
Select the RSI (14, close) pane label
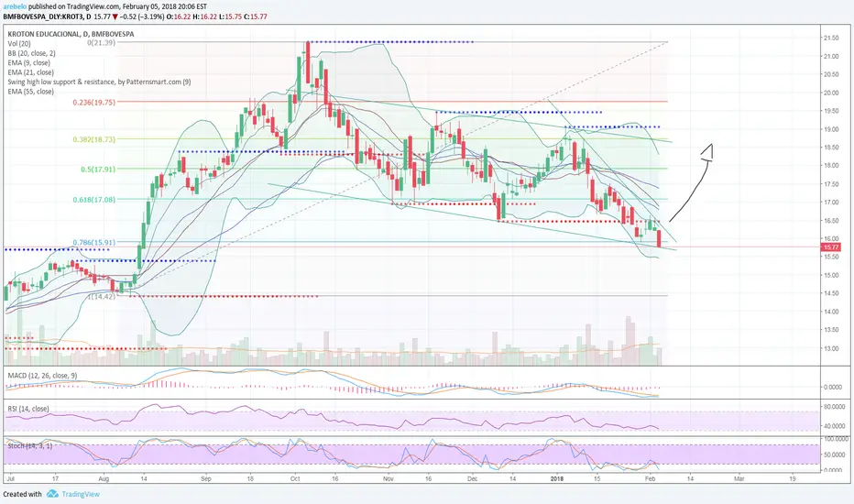point(27,409)
